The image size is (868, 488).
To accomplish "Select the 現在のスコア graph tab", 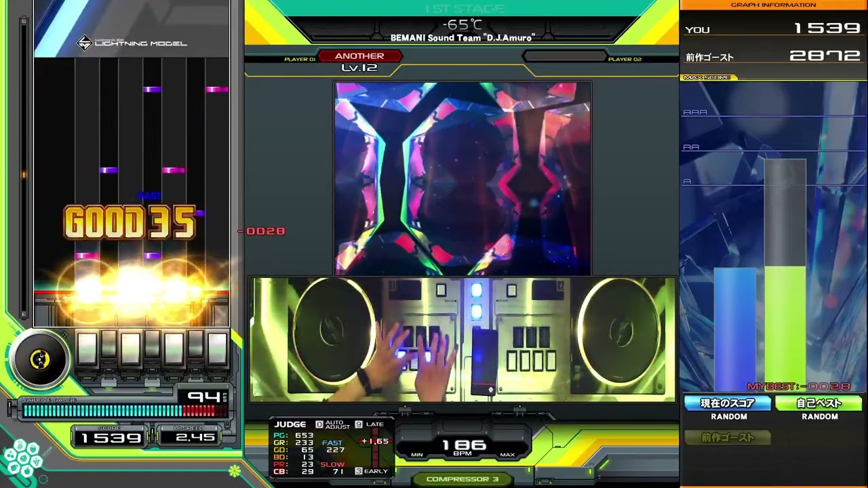I will (x=728, y=403).
